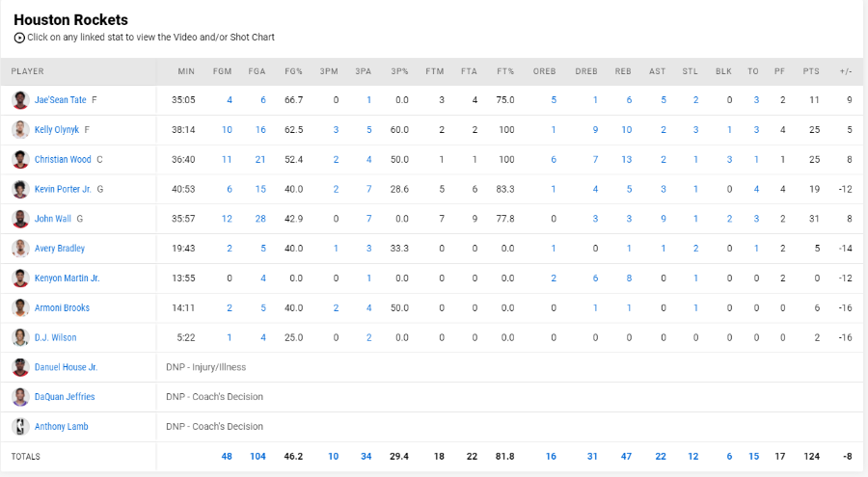
Task: Open Danuel House Jr.'s name link
Action: [x=66, y=367]
